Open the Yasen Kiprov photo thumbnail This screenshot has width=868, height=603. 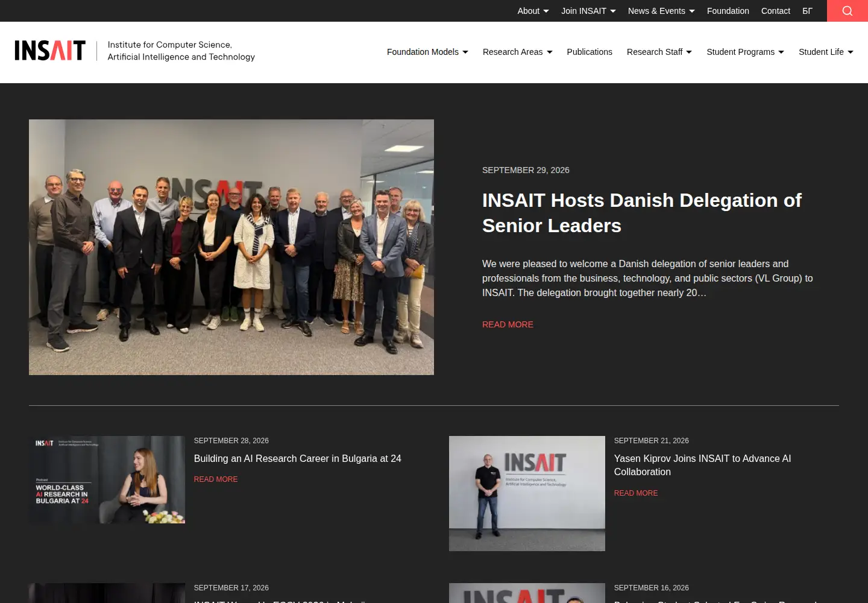click(x=527, y=493)
